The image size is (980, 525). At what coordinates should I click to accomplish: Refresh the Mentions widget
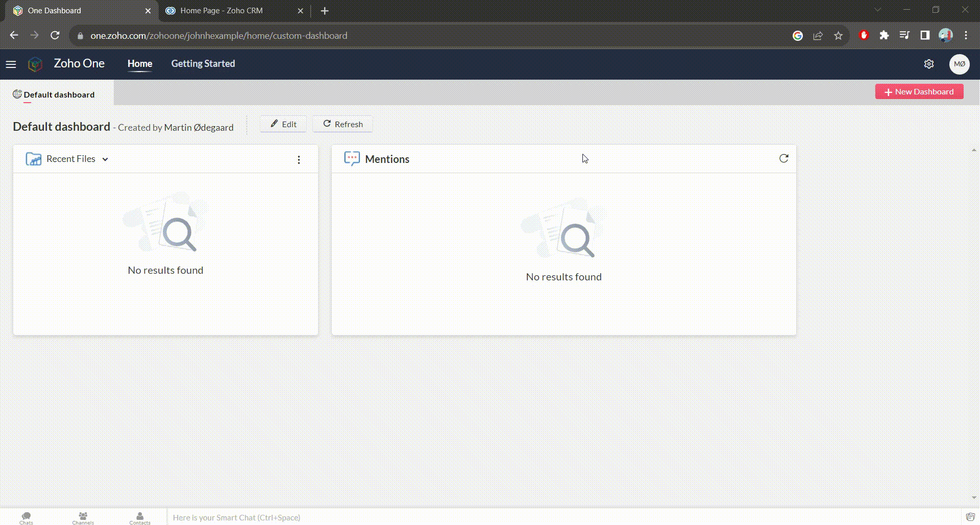pyautogui.click(x=783, y=159)
